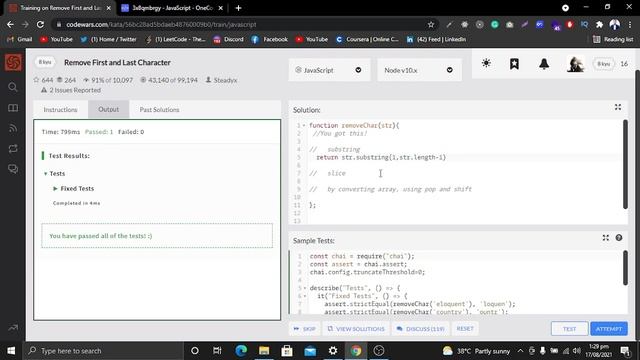Go back with browser back arrow
This screenshot has height=360, width=640.
[10, 24]
